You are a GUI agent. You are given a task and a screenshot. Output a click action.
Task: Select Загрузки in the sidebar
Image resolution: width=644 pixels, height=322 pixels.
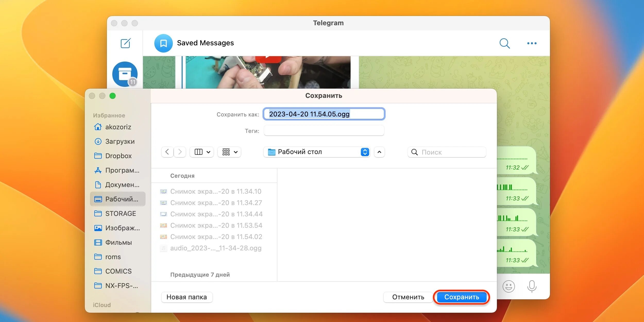coord(120,141)
